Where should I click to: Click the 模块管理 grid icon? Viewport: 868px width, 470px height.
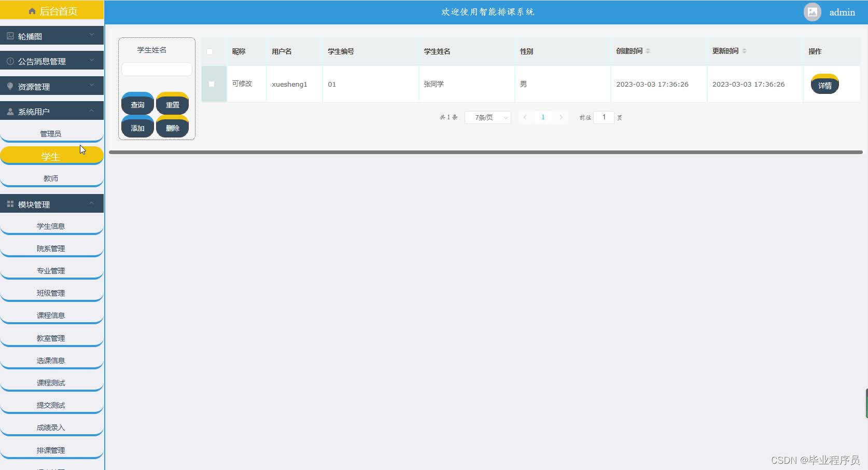10,204
